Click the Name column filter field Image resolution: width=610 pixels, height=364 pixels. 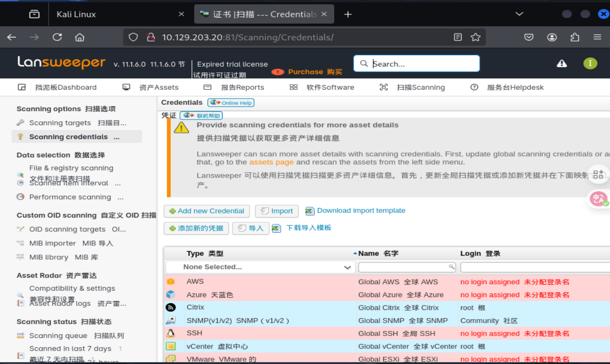tap(408, 267)
